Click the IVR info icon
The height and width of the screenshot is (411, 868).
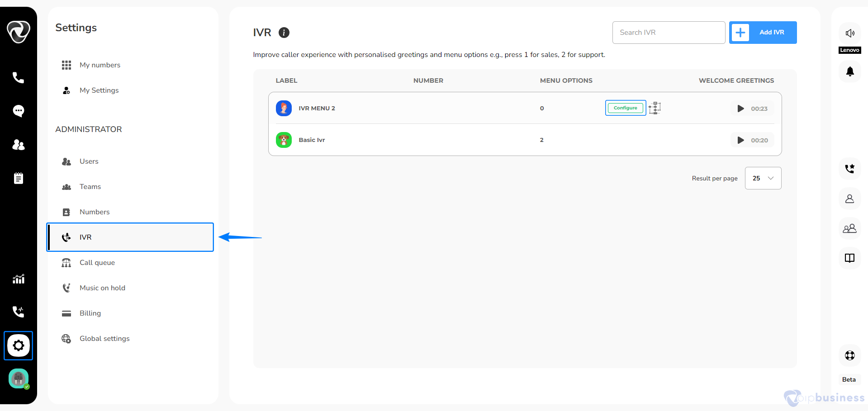(284, 33)
